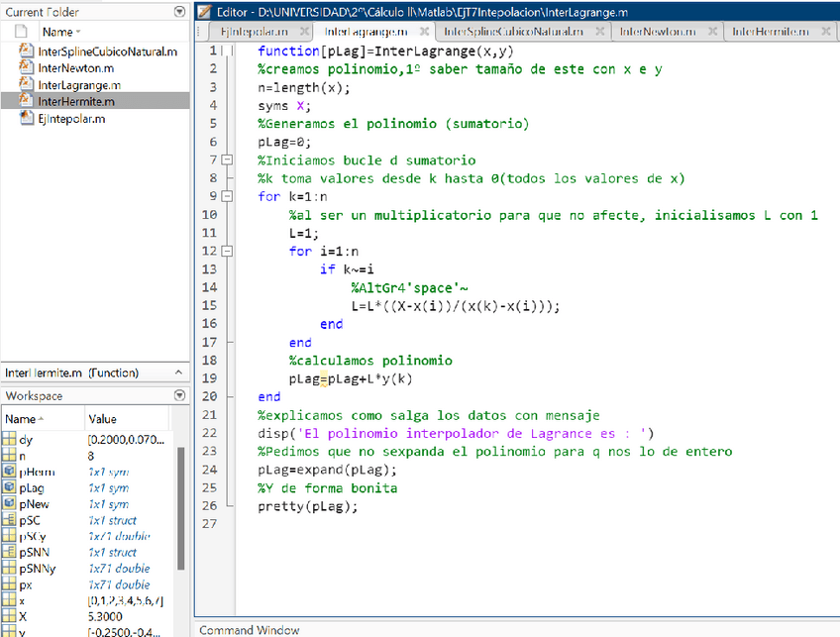Screen dimensions: 840x637
Task: Open the Current Folder panel actions menu
Action: pos(178,12)
